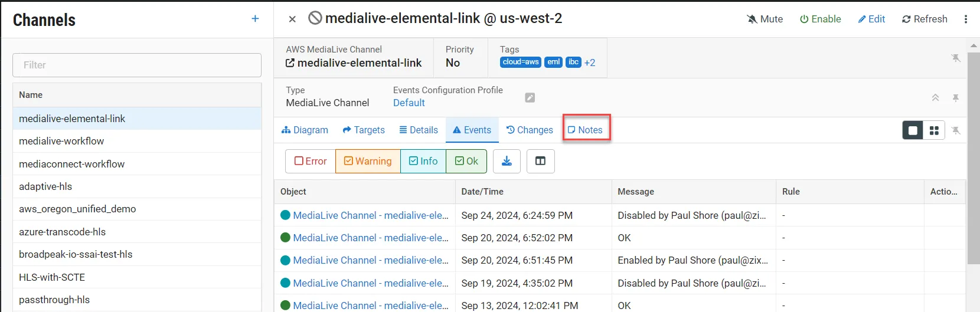Sort events by Rule column

coord(850,192)
